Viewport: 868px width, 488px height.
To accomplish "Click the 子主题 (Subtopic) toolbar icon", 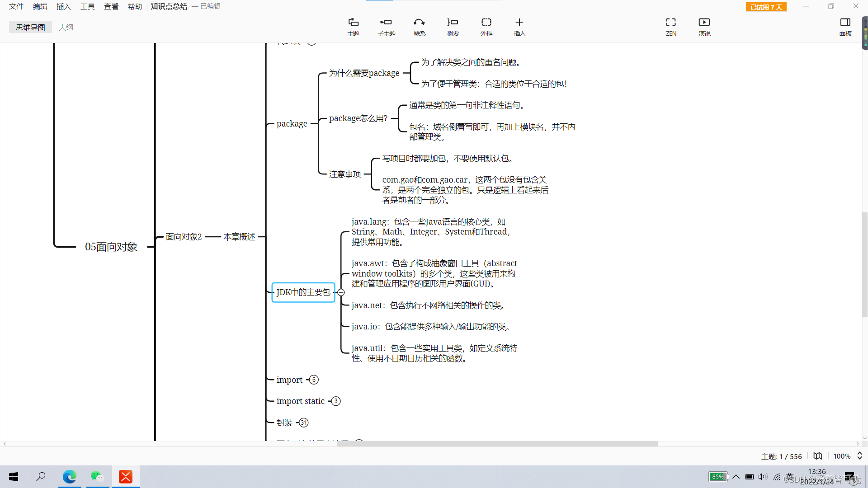I will pyautogui.click(x=387, y=27).
